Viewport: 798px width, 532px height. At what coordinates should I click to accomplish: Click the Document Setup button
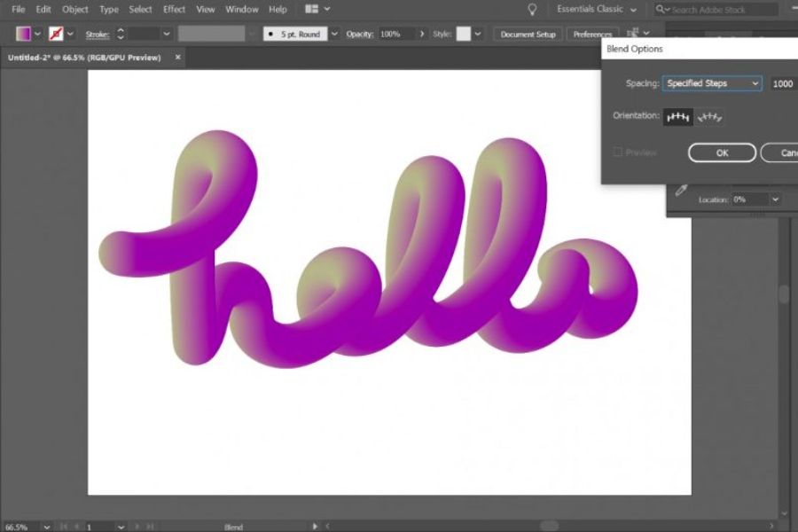(528, 34)
